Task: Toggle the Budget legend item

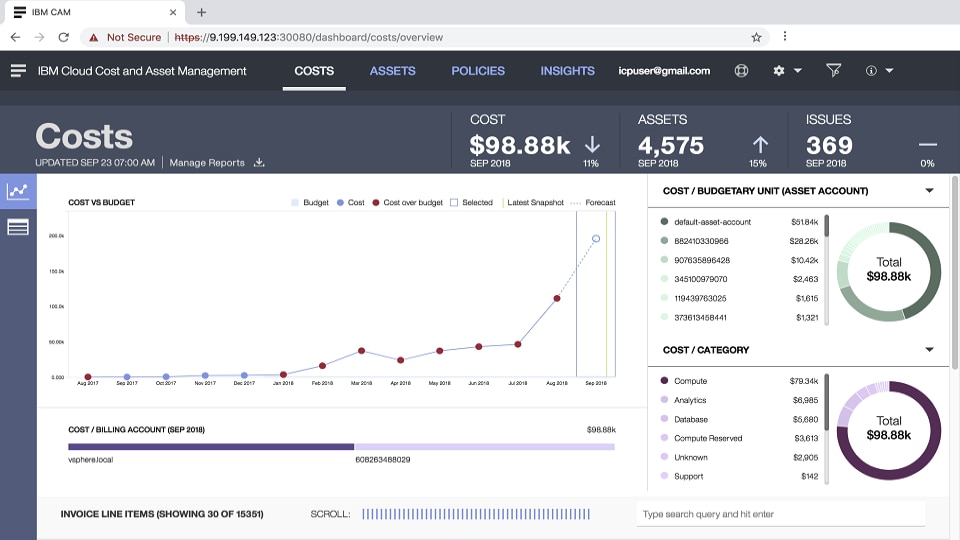Action: point(310,203)
